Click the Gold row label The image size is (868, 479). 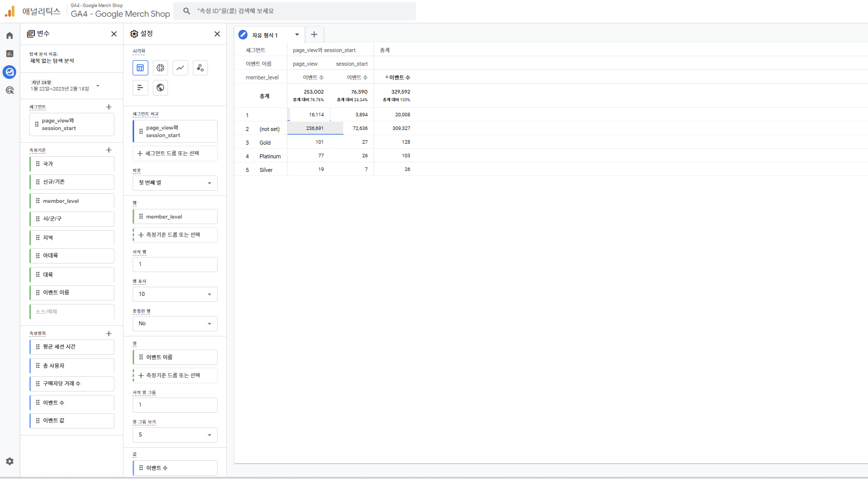point(265,143)
